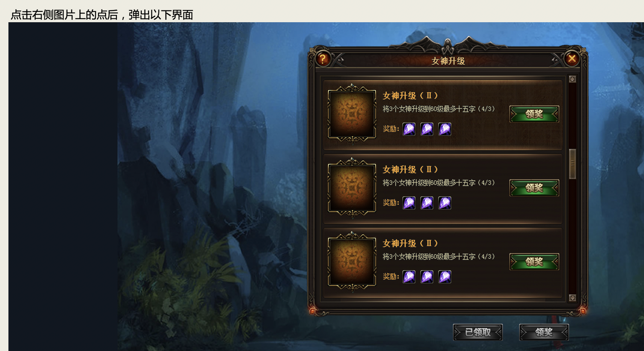The height and width of the screenshot is (351, 644).
Task: Click the scrollbar down arrow in the quest list
Action: (572, 298)
